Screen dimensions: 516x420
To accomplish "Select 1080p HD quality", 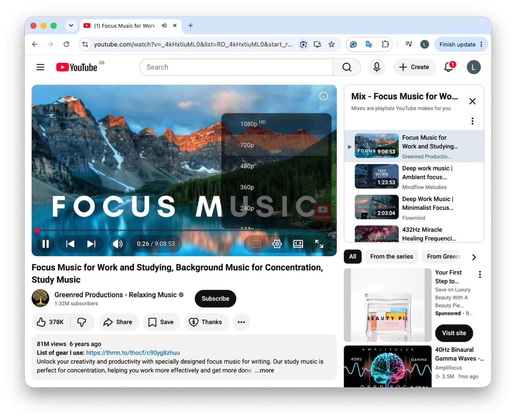I will pyautogui.click(x=276, y=124).
